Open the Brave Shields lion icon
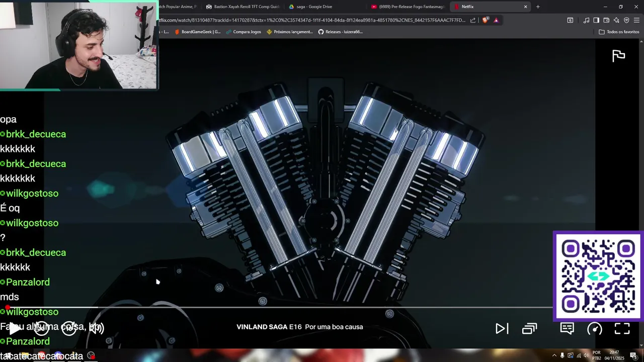644x362 pixels. 485,20
